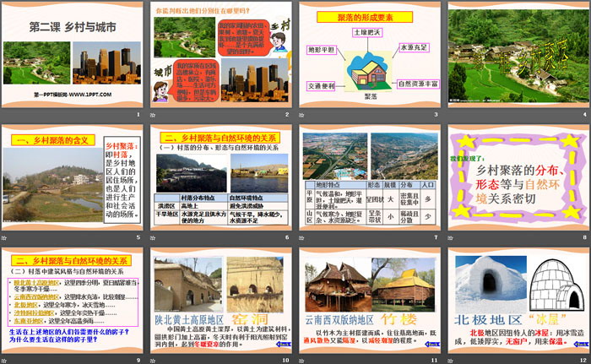The height and width of the screenshot is (364, 591).
Task: Click animation star icon under slide 3
Action: (301, 115)
